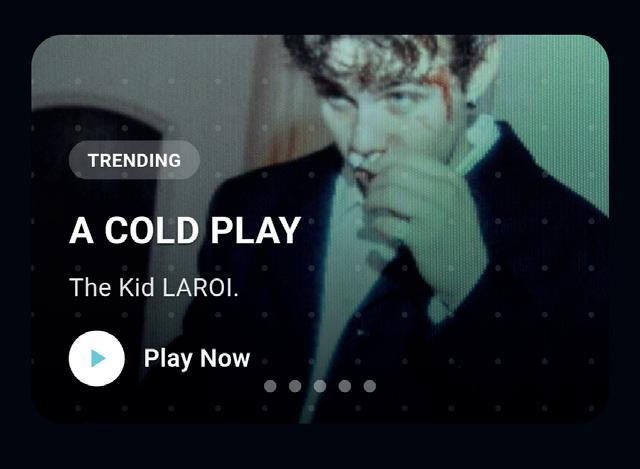The width and height of the screenshot is (640, 469).
Task: Click the TRENDING pill badge
Action: [x=134, y=160]
